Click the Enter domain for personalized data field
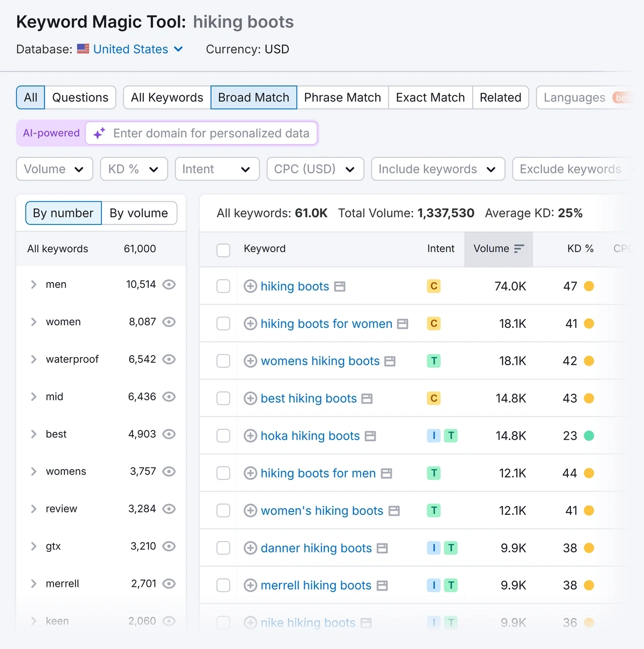The image size is (644, 649). coord(211,133)
